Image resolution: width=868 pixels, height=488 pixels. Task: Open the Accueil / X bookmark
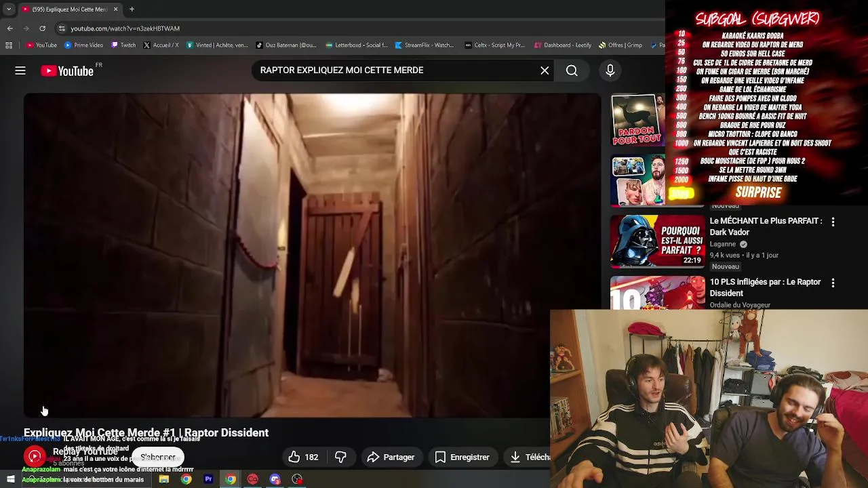tap(161, 45)
